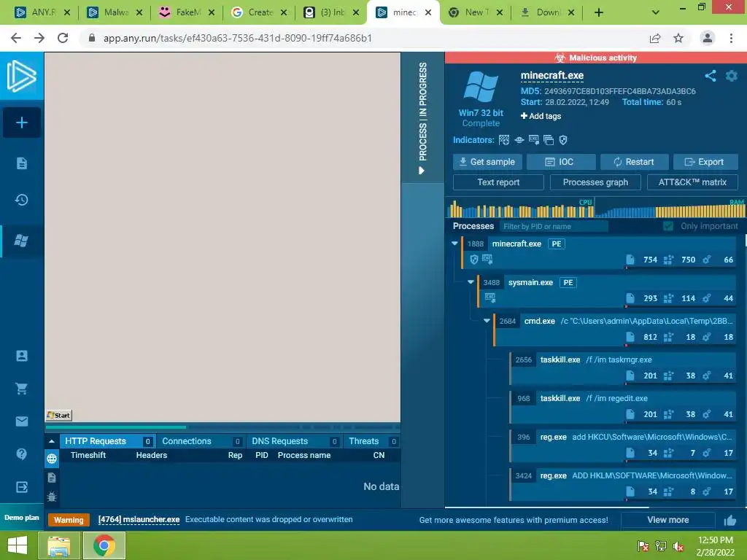
Task: Click the logout icon in sidebar
Action: 21,486
